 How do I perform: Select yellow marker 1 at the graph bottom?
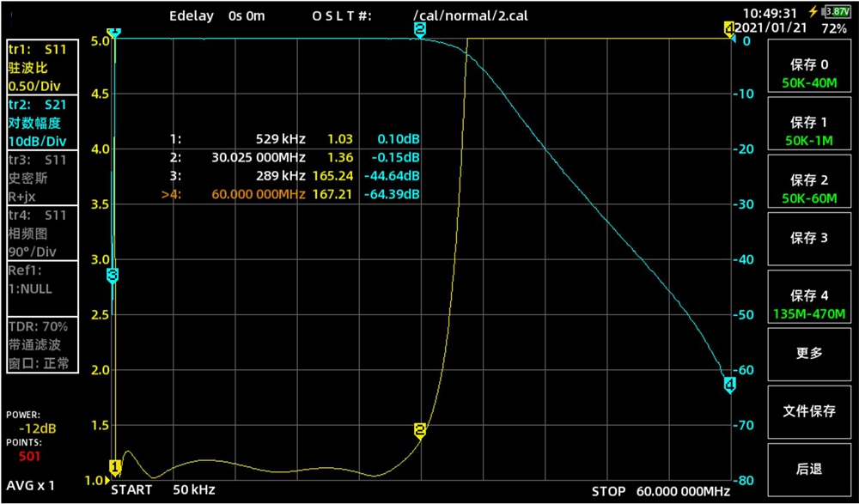[x=114, y=467]
